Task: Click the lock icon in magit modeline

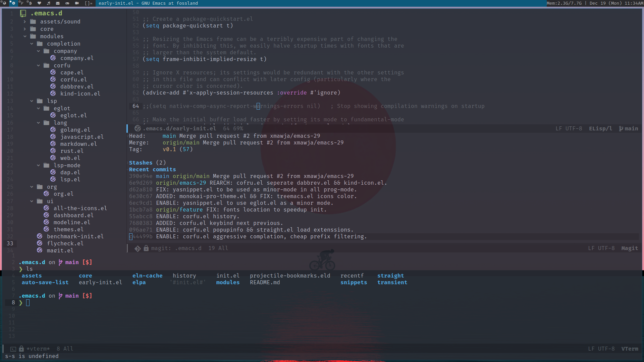Action: point(146,248)
